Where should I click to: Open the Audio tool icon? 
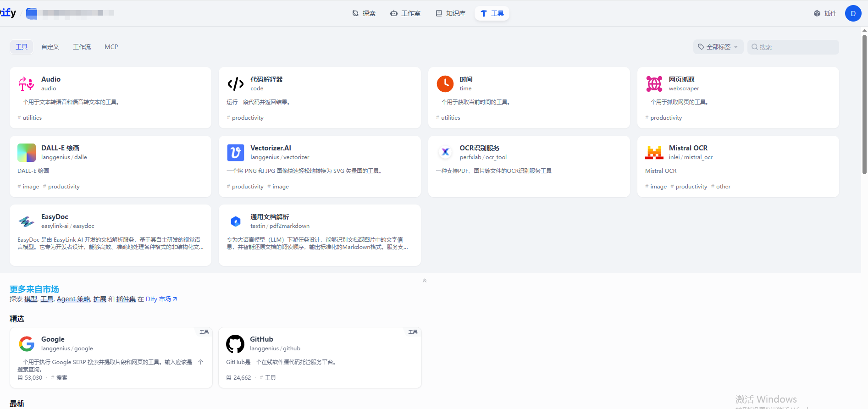coord(27,84)
